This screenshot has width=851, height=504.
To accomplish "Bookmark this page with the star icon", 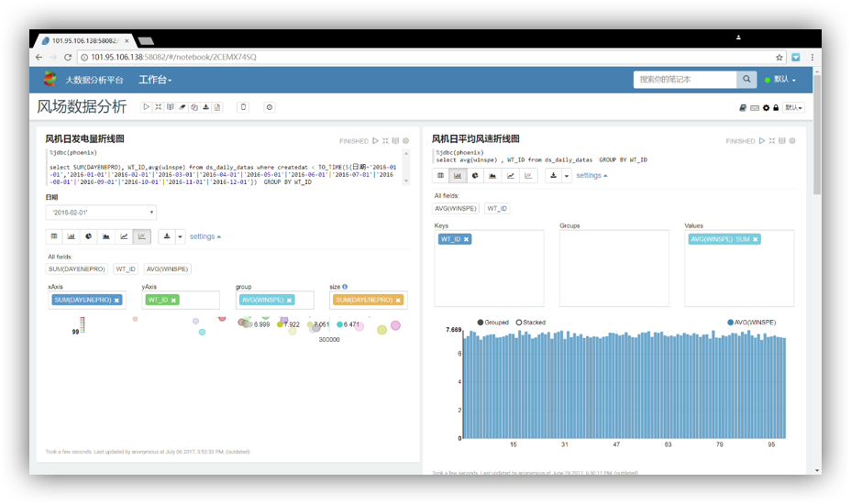I will 779,57.
